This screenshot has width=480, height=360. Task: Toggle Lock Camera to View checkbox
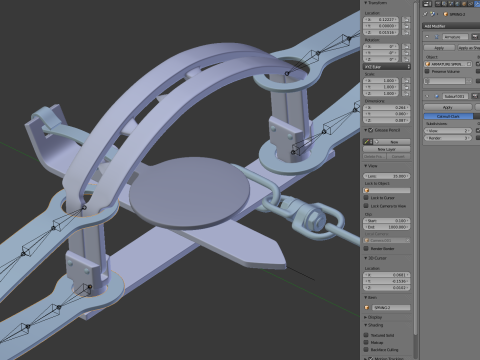click(366, 206)
